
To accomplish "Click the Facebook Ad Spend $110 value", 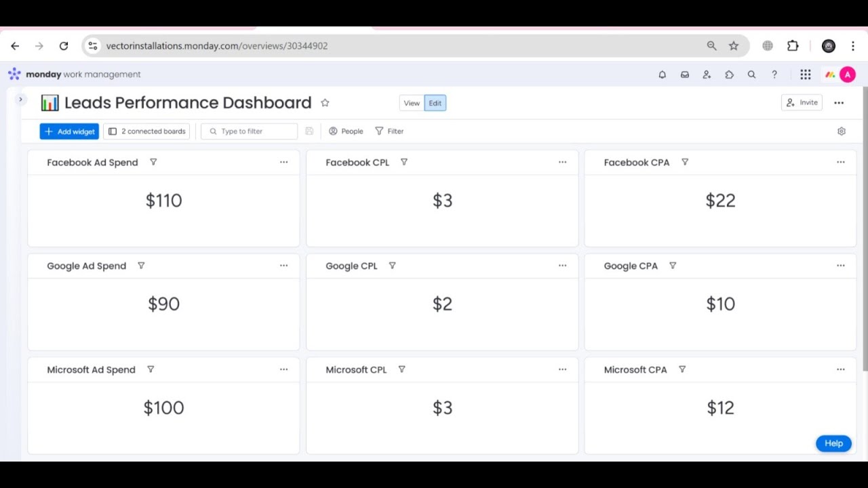I will (164, 201).
